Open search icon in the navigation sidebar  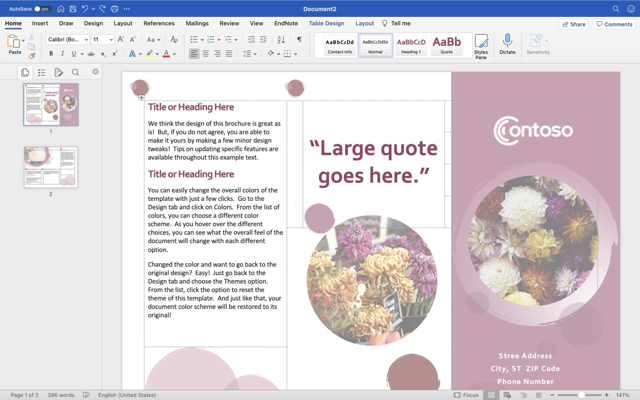(x=76, y=72)
